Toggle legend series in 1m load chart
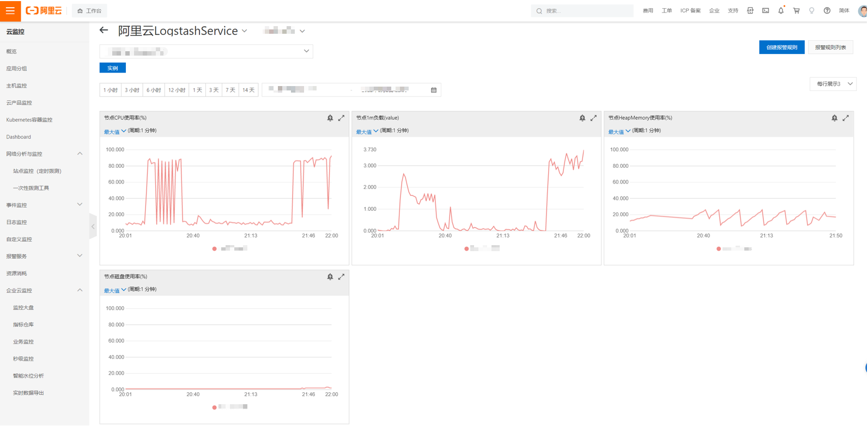The image size is (868, 426). [x=482, y=248]
